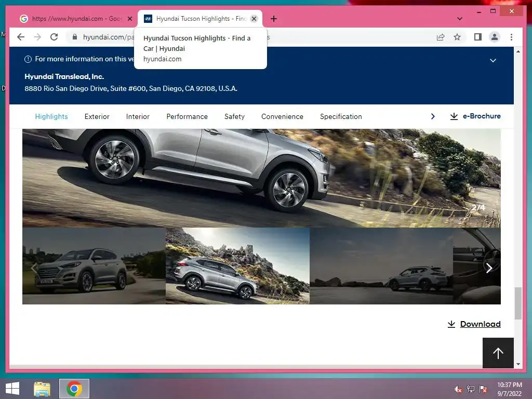Switch to the Google search tab
This screenshot has height=399, width=532.
(x=76, y=19)
